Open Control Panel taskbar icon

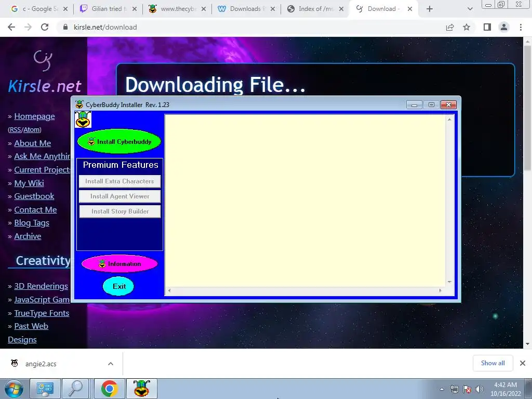coord(45,389)
